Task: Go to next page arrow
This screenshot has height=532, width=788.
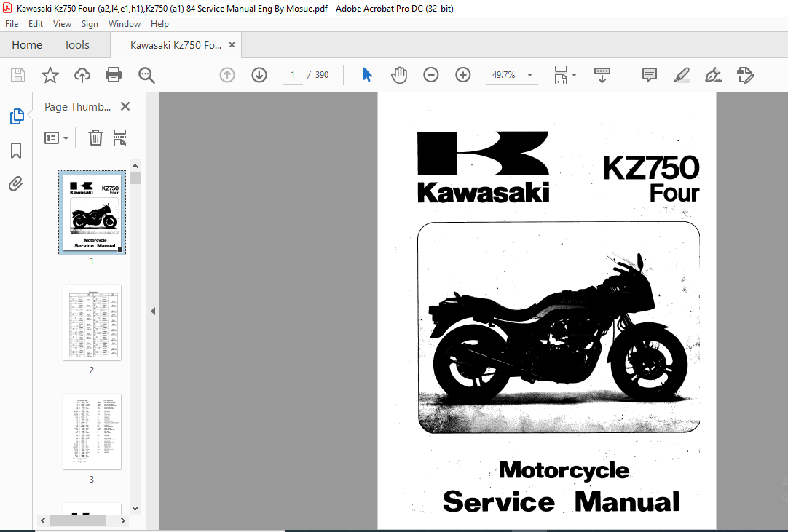Action: [x=259, y=76]
